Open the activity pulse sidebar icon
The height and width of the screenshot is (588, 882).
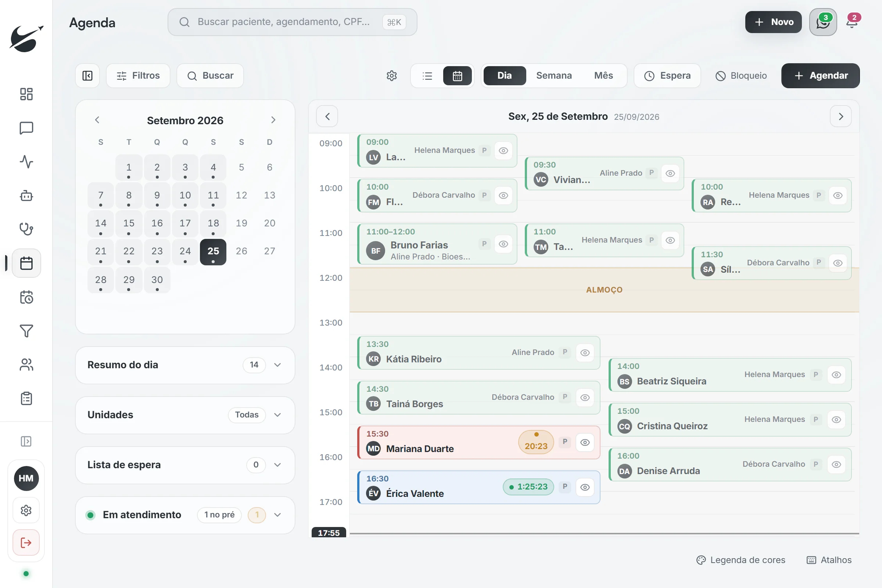click(x=26, y=162)
